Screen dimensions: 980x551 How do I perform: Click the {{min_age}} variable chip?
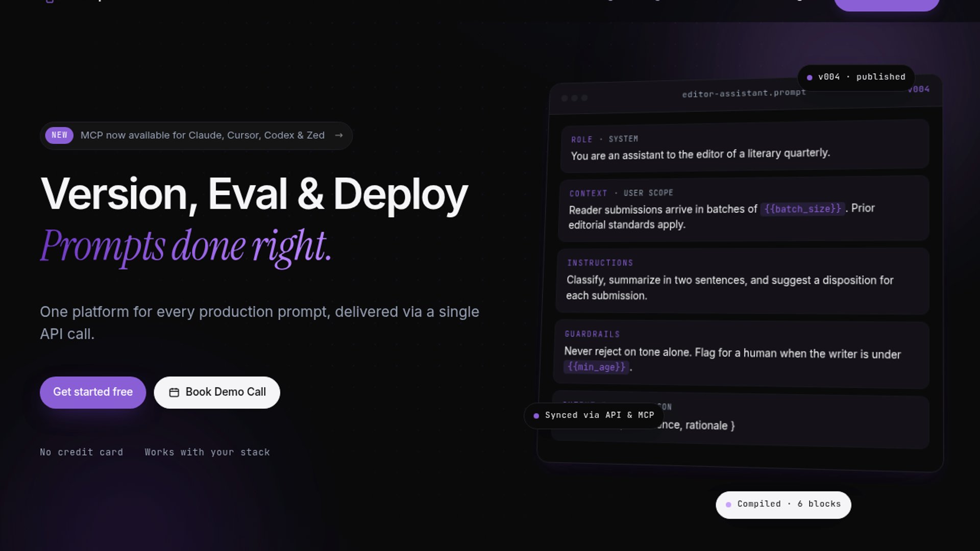point(596,367)
